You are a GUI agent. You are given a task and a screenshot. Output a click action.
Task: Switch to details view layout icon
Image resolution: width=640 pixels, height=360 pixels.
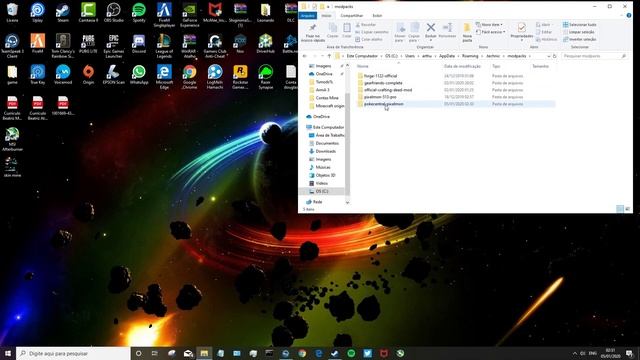[x=620, y=209]
